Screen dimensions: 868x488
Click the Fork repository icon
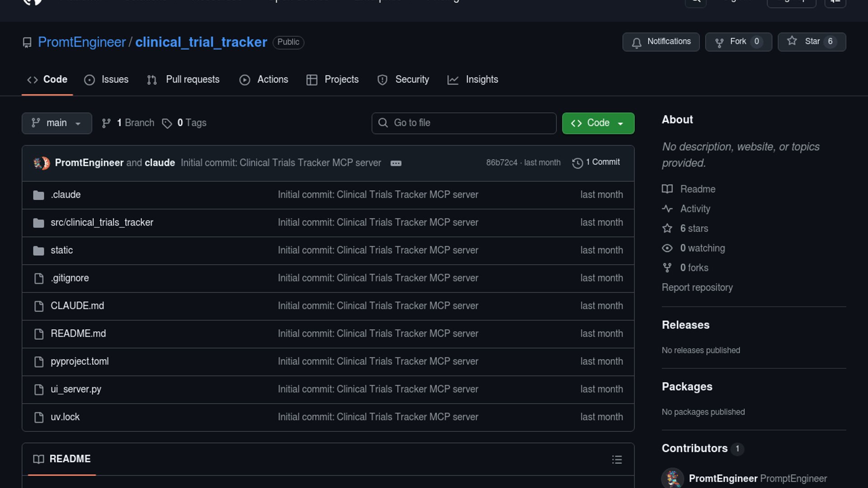(719, 42)
